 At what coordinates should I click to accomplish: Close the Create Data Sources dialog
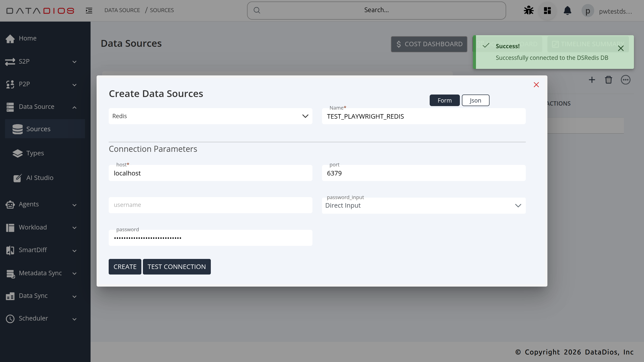[536, 85]
